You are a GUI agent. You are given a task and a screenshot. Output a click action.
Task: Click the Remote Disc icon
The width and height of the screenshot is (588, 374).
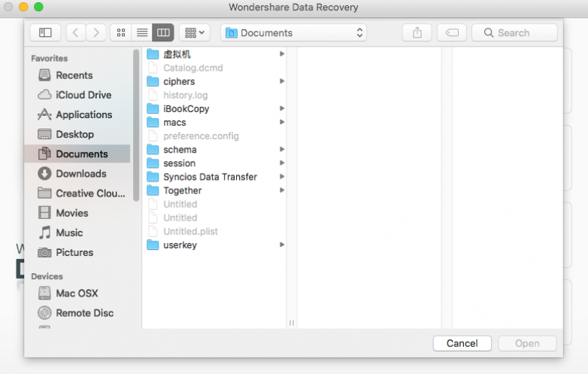(x=44, y=312)
